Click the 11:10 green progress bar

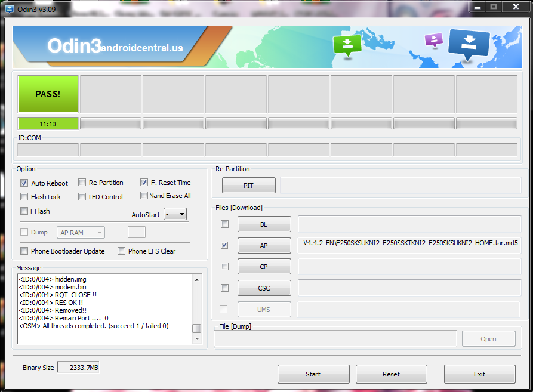48,124
